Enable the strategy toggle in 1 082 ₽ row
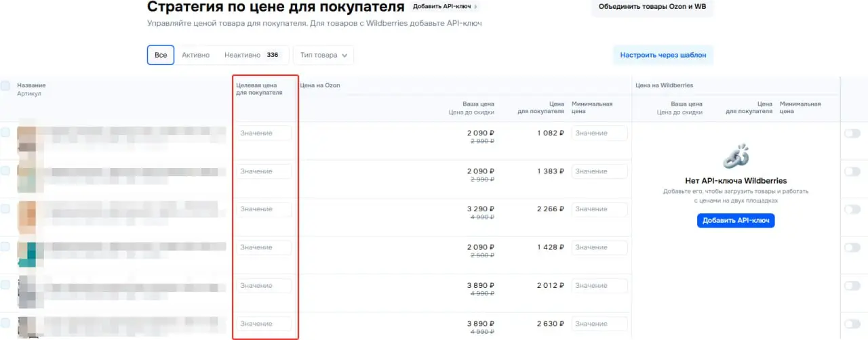 coord(852,133)
